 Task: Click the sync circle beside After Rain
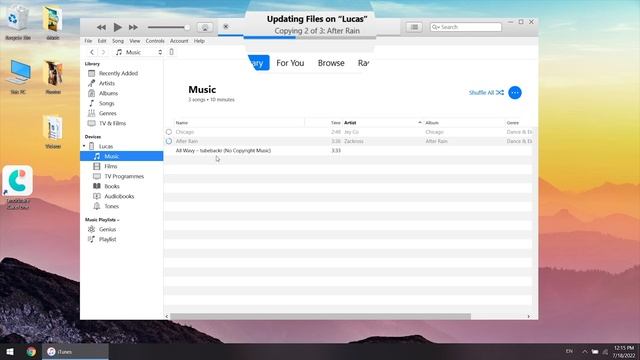169,141
